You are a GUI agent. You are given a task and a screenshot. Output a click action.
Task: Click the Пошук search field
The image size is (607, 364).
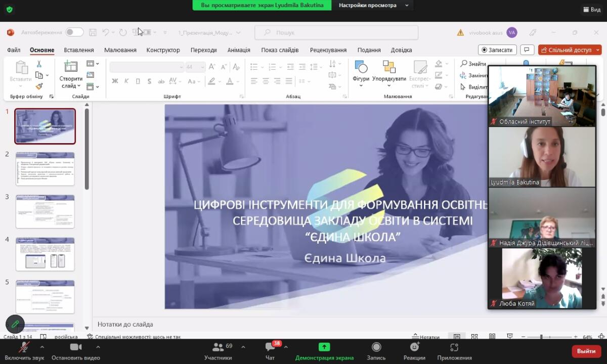click(336, 32)
